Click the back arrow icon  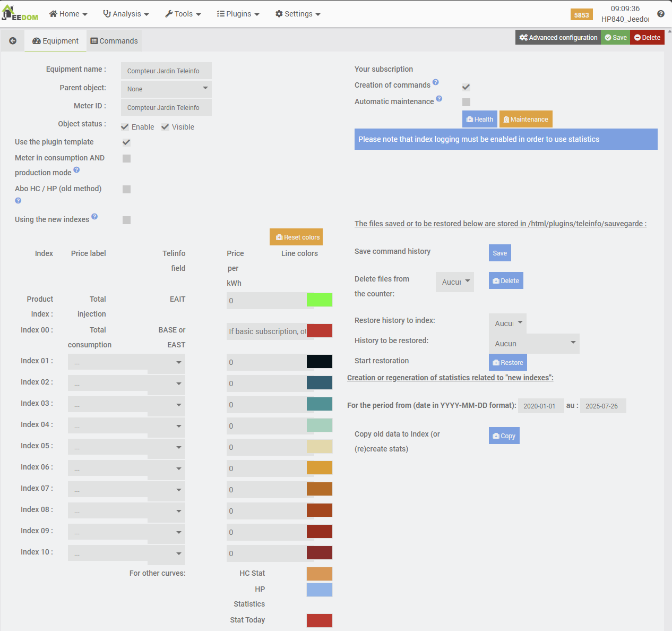pos(13,41)
